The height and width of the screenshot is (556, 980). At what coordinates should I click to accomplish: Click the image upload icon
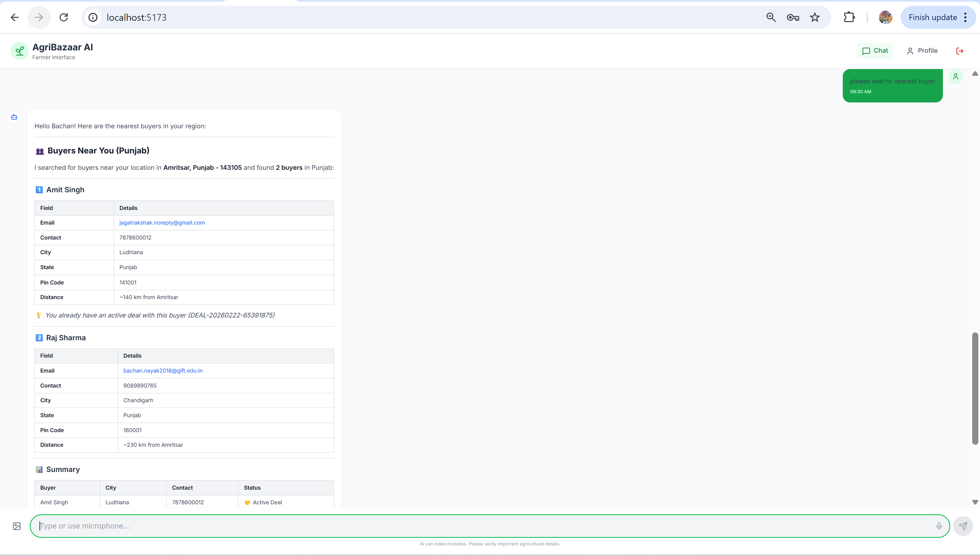17,526
